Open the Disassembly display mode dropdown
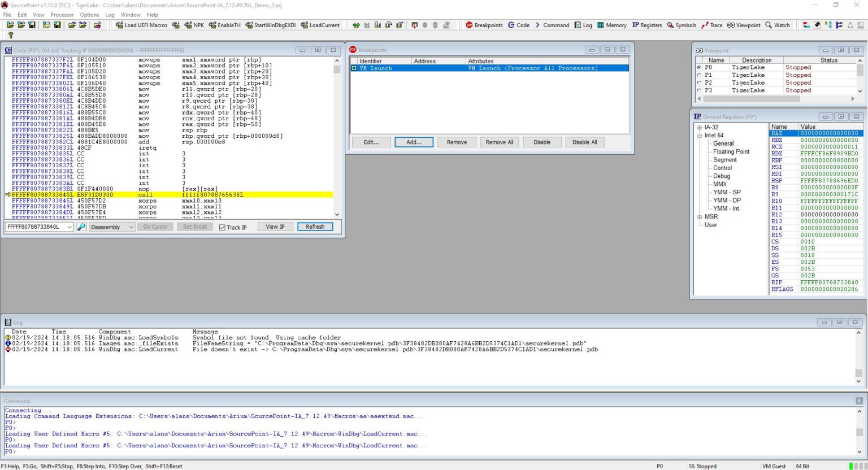868x470 pixels. [x=112, y=227]
